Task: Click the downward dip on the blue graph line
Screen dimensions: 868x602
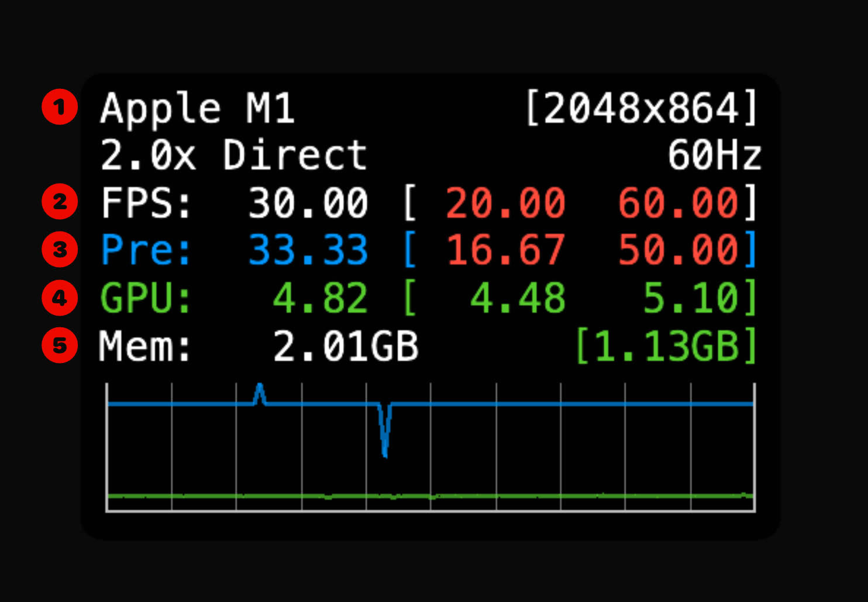Action: [x=384, y=431]
